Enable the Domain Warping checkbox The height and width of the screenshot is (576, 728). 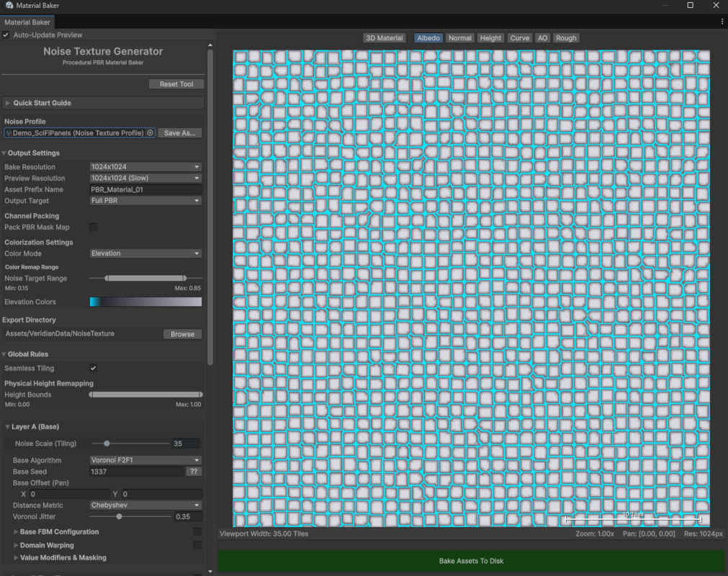tap(197, 545)
